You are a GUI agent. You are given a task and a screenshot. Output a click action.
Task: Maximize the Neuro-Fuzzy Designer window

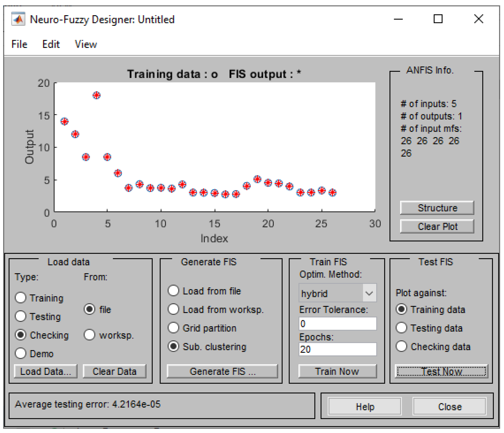438,19
